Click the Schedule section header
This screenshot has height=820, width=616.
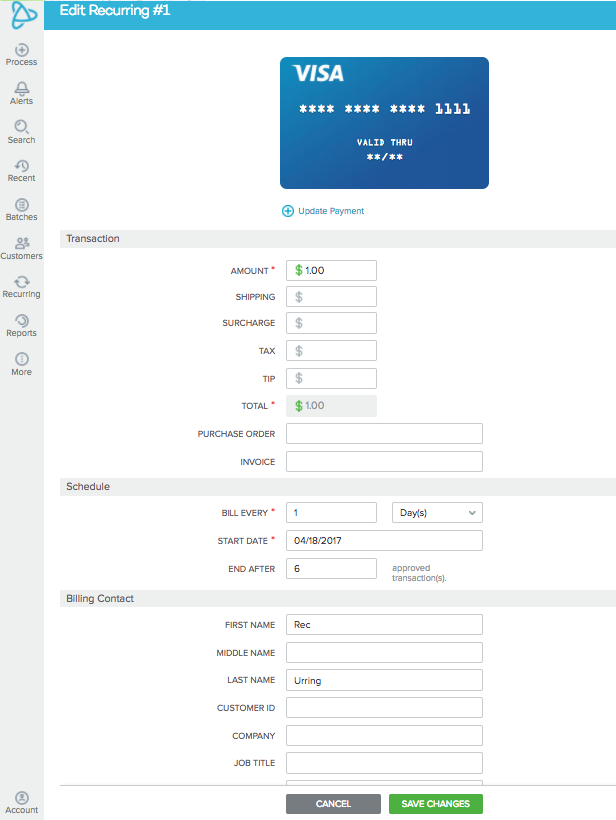338,486
